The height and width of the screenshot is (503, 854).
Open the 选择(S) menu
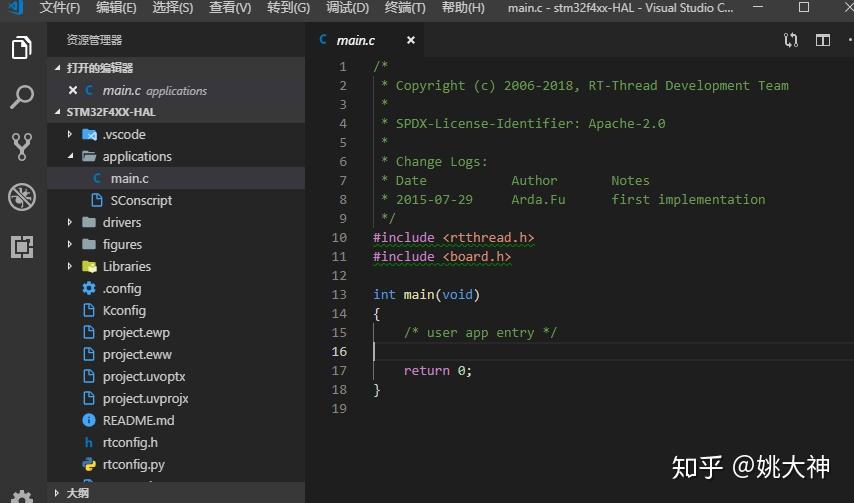(173, 8)
